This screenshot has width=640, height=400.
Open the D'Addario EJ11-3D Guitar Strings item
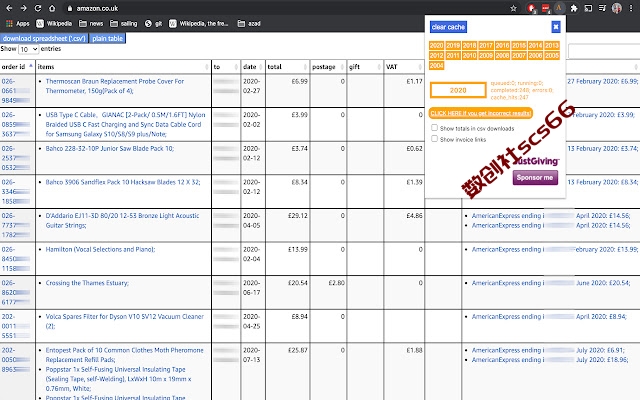[122, 220]
